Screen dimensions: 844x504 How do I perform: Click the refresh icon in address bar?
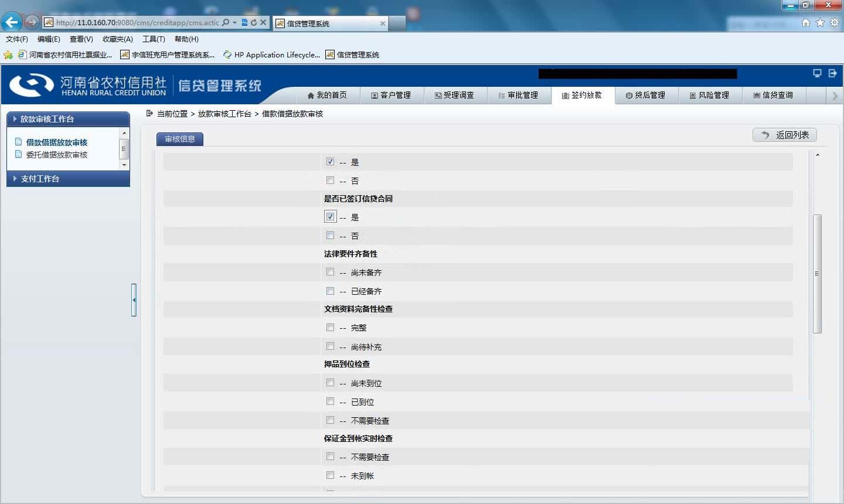254,22
